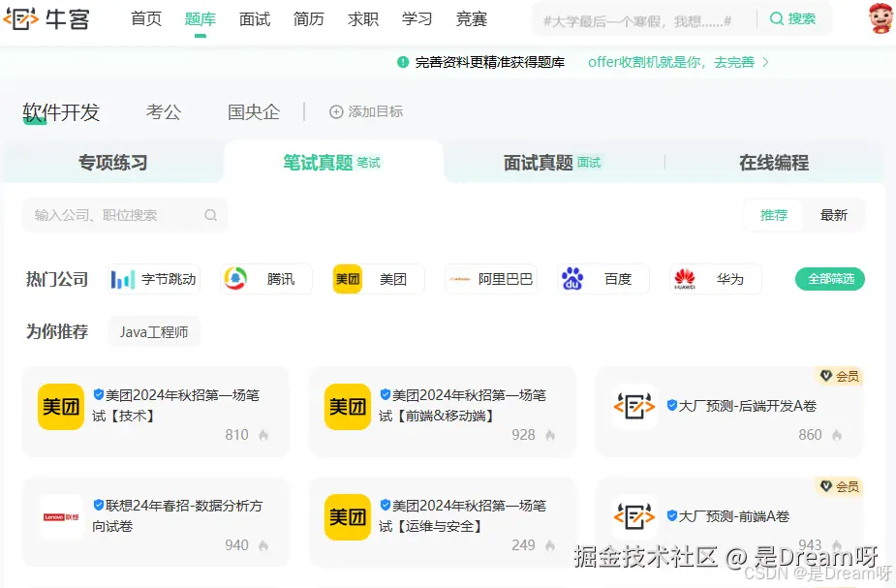Click the Huawei logo icon
896x588 pixels.
(685, 279)
